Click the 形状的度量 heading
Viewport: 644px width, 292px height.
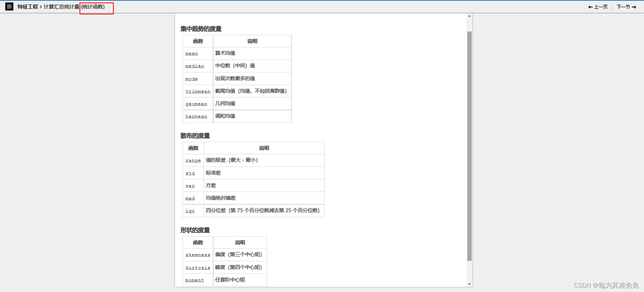pyautogui.click(x=195, y=230)
